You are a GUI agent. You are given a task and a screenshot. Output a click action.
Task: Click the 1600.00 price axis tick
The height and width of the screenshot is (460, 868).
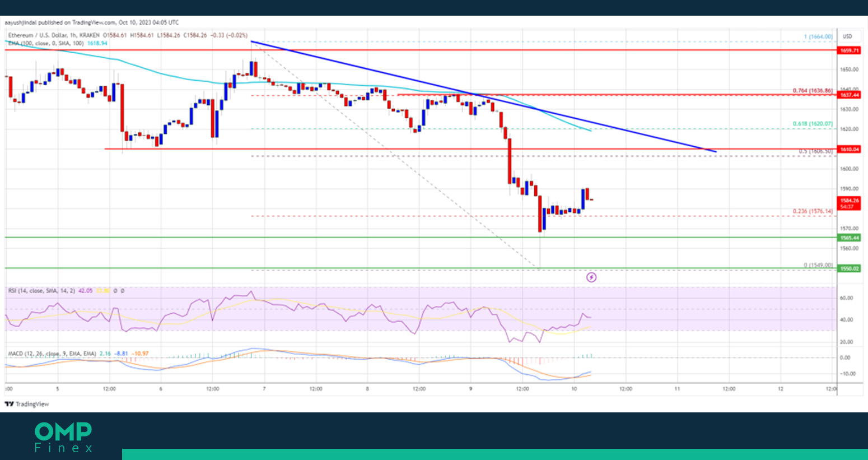(849, 169)
